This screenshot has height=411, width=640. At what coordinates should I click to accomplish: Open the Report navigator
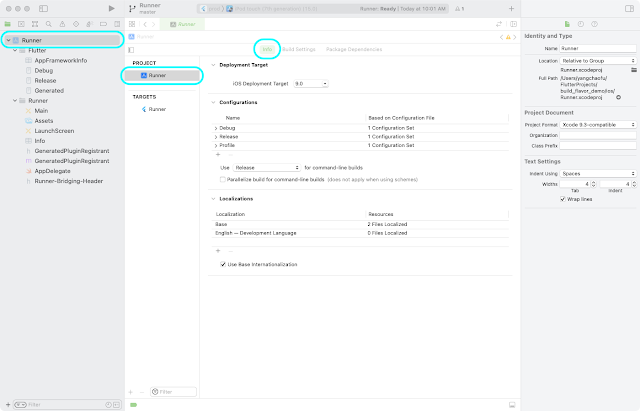117,24
